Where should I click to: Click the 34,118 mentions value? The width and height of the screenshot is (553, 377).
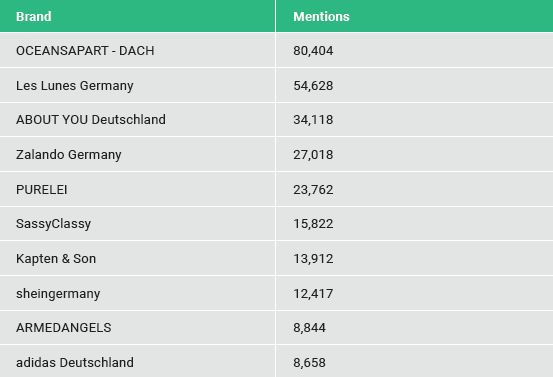(313, 120)
